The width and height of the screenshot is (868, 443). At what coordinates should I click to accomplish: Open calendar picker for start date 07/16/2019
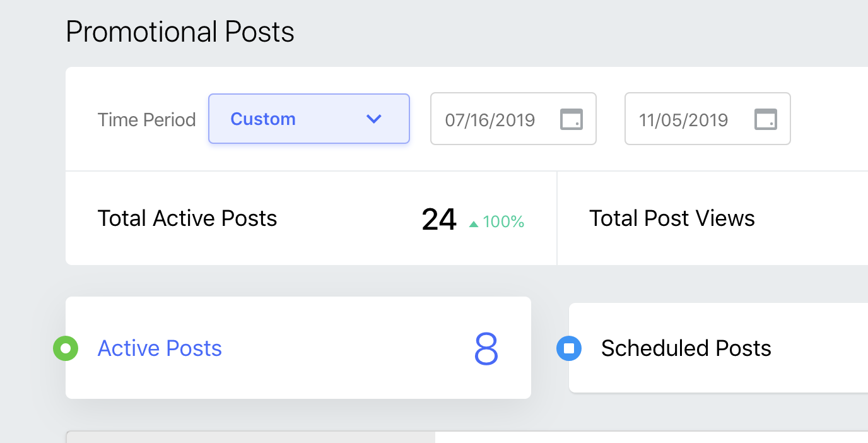coord(572,119)
